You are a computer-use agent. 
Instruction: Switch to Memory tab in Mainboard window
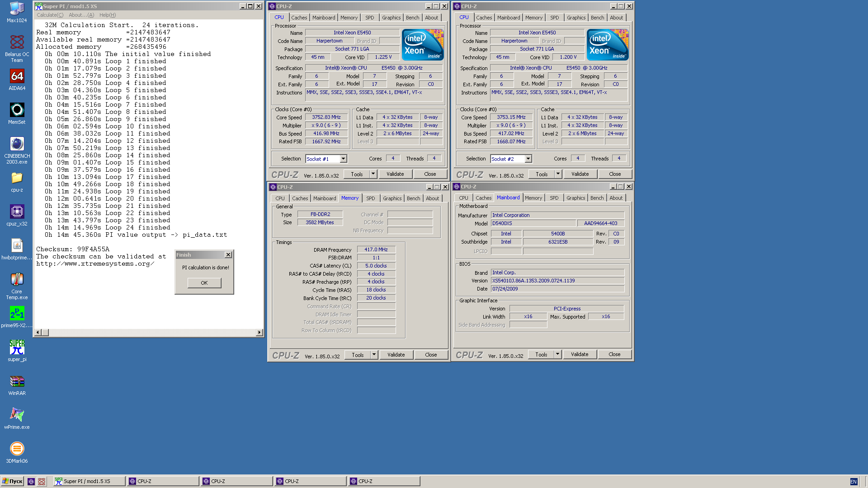coord(533,198)
